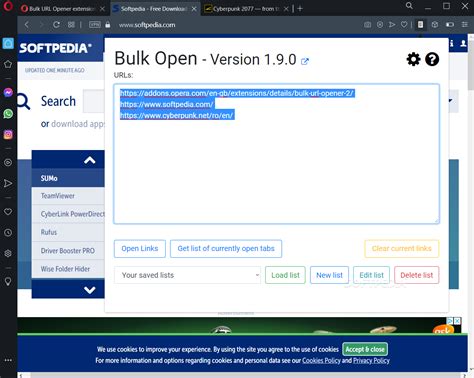Click the padlock security icon
The height and width of the screenshot is (378, 474).
[x=108, y=25]
